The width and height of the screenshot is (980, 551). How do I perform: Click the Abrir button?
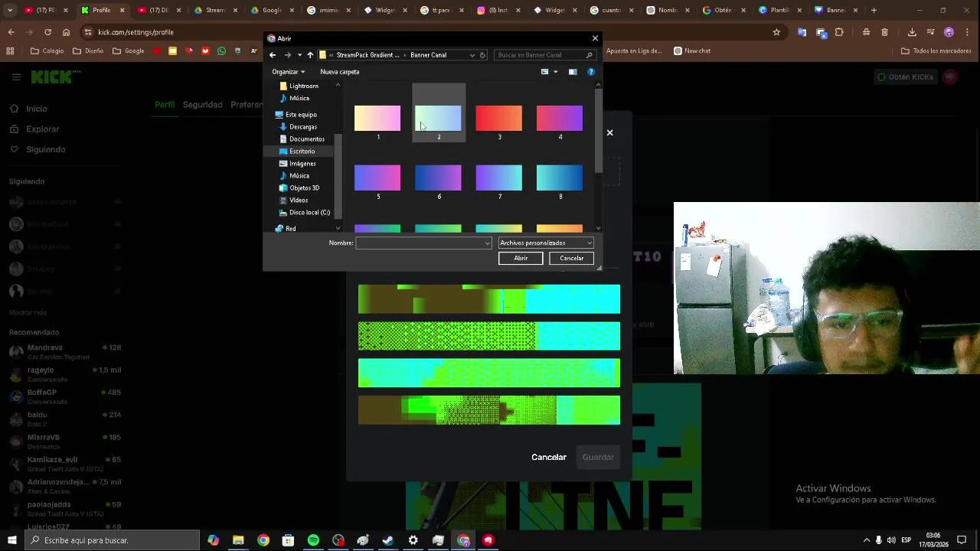coord(521,259)
